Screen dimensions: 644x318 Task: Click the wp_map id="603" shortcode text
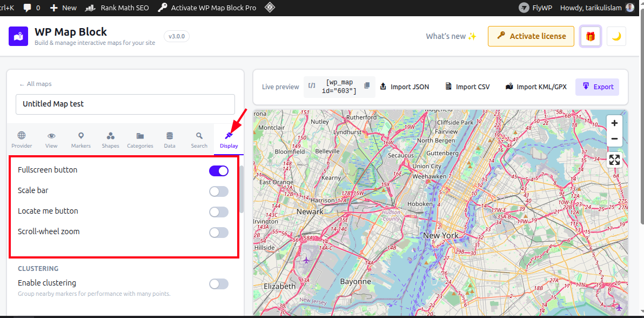click(x=339, y=87)
